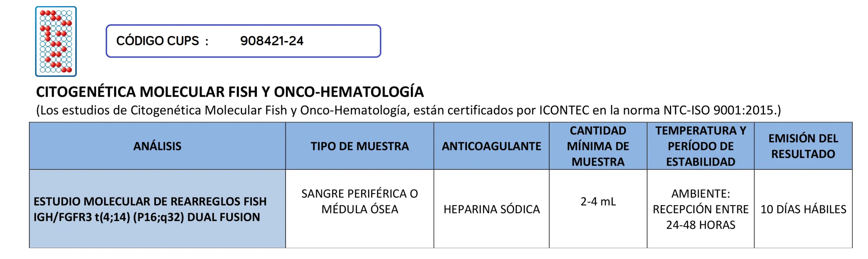
Task: Select the ANTICOAGULANTE column header
Action: 491,146
